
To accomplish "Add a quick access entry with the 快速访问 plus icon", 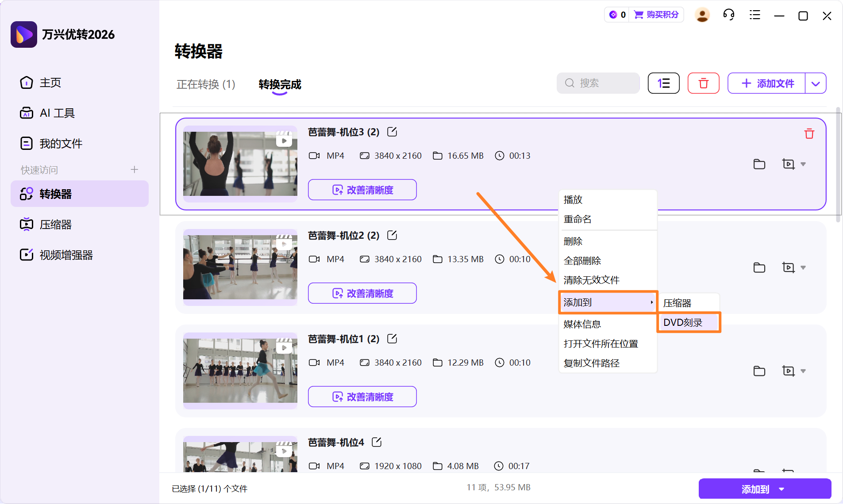I will click(x=135, y=169).
